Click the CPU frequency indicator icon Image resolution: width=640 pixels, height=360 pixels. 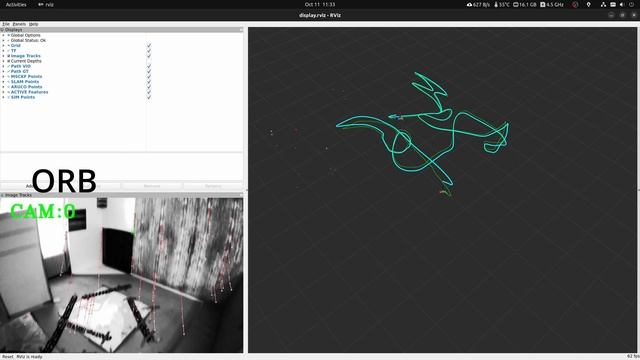click(x=542, y=4)
